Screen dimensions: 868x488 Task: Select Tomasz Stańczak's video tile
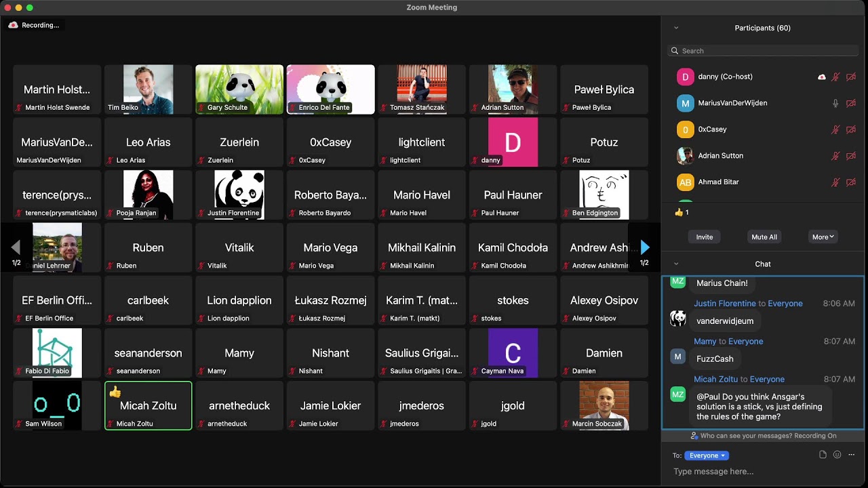click(x=422, y=89)
